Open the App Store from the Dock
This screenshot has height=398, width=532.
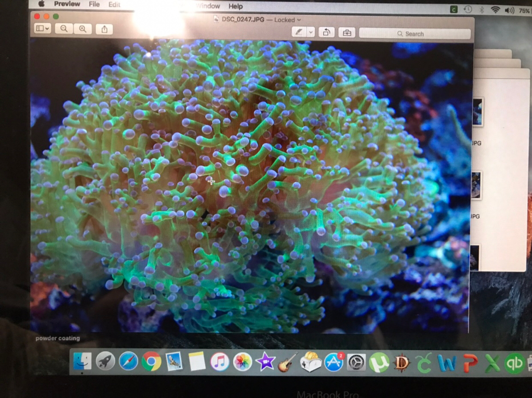(x=334, y=362)
